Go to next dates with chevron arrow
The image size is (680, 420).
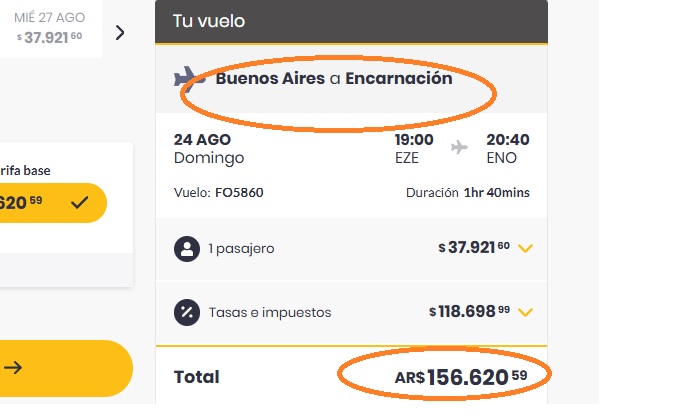[120, 33]
